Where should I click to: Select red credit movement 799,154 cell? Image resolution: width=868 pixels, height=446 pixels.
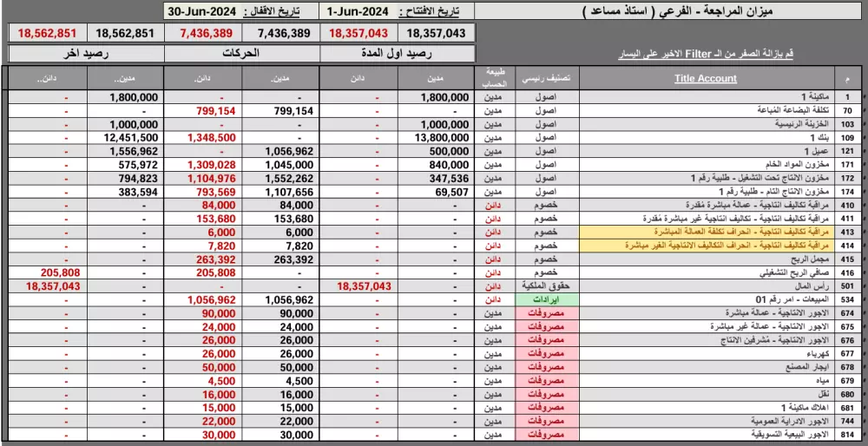[x=202, y=111]
